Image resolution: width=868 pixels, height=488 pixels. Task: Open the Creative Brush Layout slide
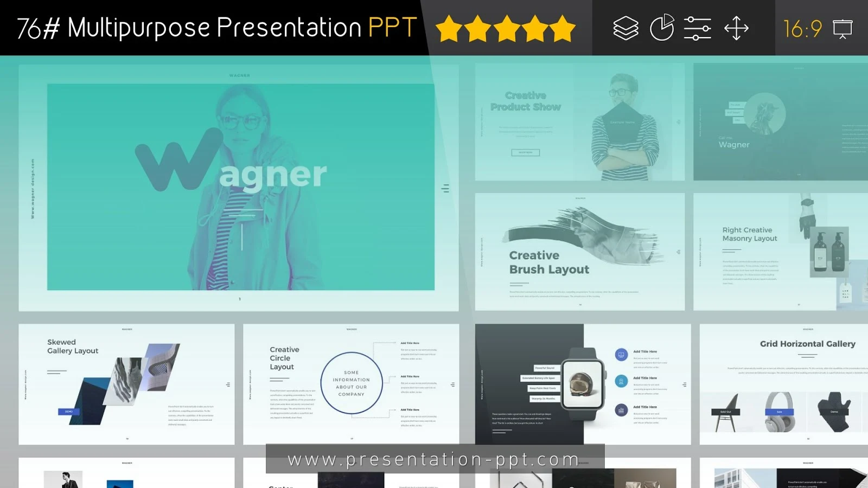tap(580, 252)
